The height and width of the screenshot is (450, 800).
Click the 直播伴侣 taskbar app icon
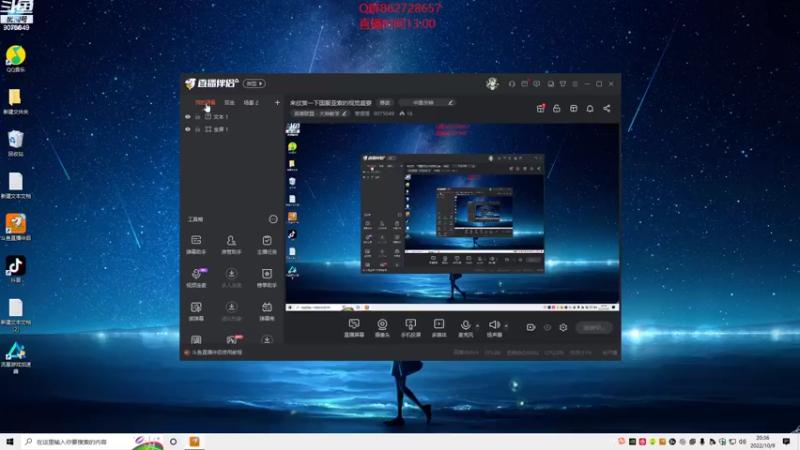click(194, 442)
